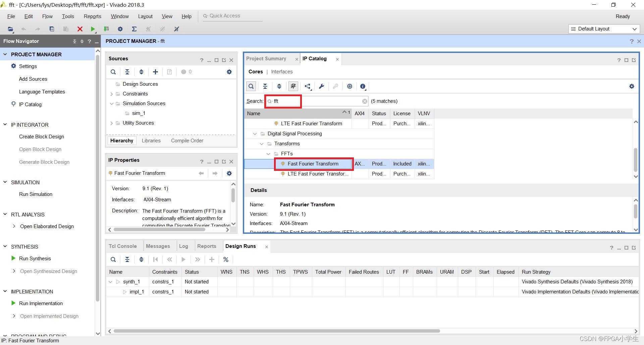The image size is (644, 345).
Task: Expand Constraints folder in Sources
Action: (x=111, y=94)
